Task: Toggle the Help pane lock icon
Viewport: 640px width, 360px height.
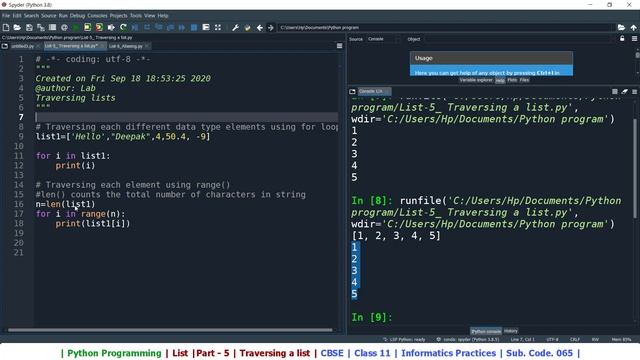Action: pyautogui.click(x=622, y=39)
